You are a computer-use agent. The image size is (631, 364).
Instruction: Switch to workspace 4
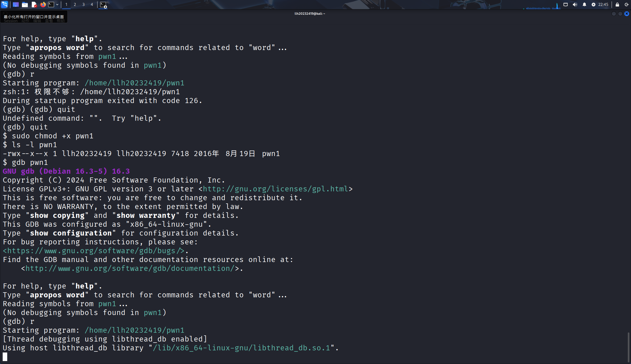(92, 5)
